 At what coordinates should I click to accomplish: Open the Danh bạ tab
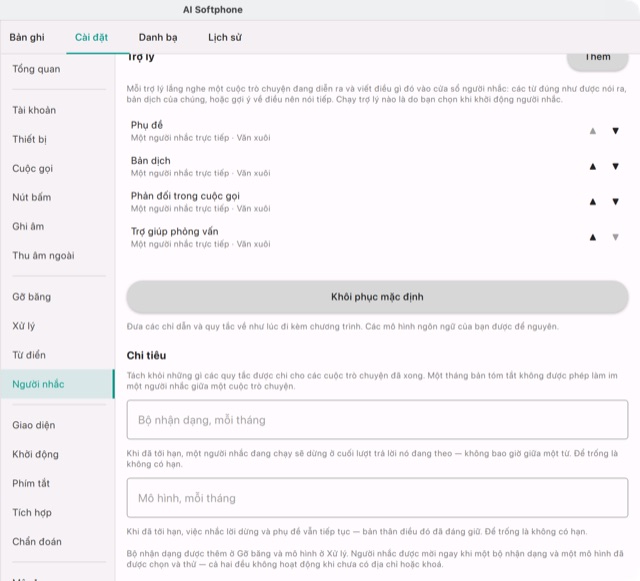pos(158,37)
